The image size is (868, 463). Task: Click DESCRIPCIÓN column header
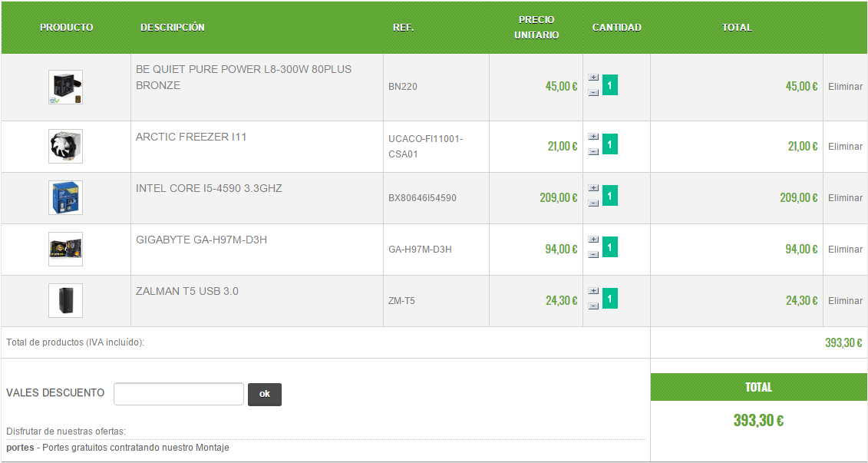tap(173, 27)
